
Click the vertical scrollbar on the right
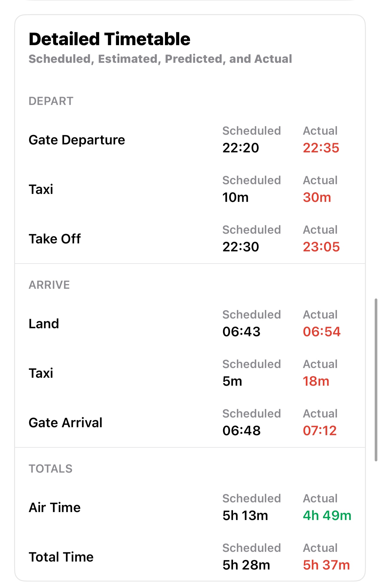[376, 380]
